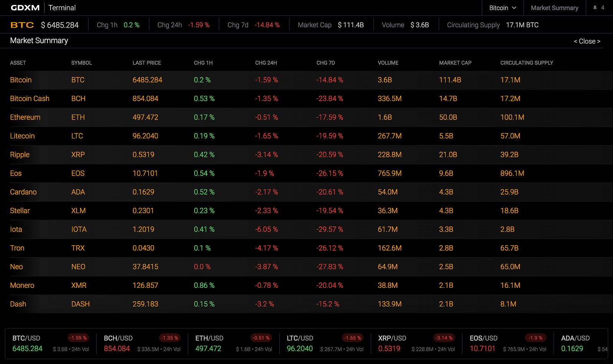The image size is (613, 364).
Task: Click the Terminal title text
Action: (62, 8)
